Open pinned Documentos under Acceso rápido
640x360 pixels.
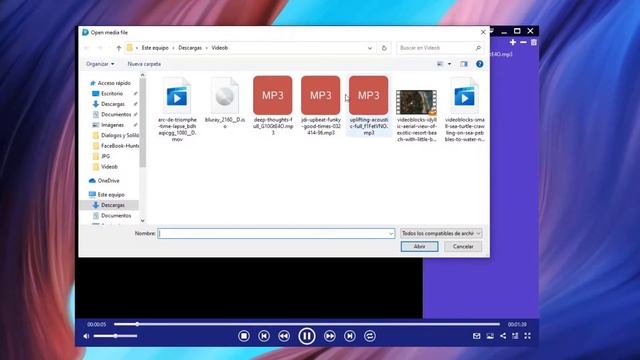116,114
